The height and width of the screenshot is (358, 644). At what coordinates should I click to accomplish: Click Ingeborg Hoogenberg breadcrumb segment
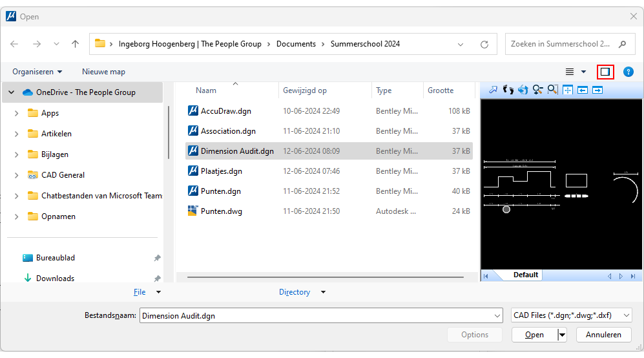pyautogui.click(x=190, y=44)
